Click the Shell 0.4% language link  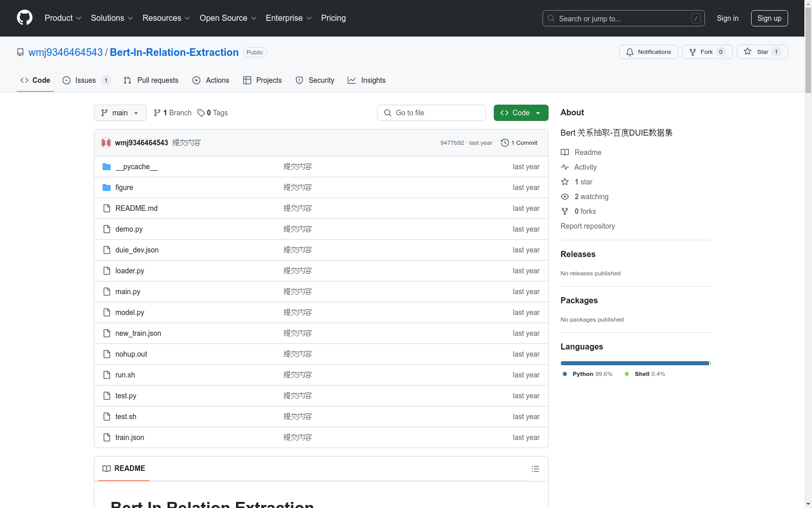click(645, 374)
